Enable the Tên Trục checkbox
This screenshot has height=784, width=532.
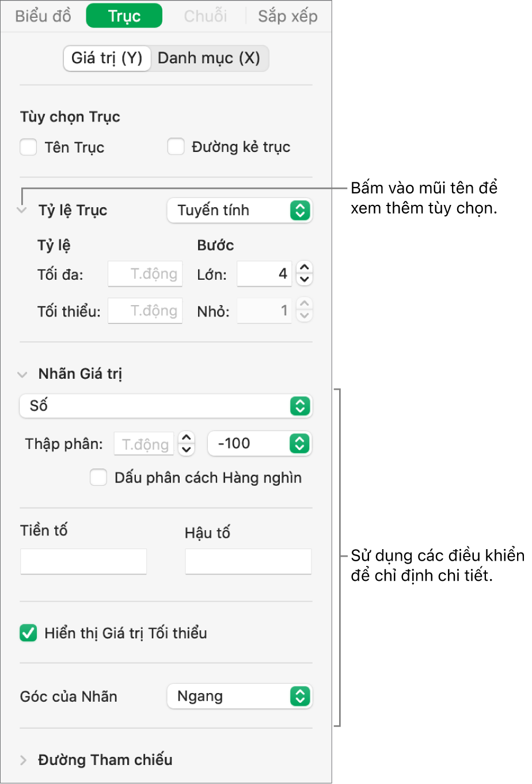pos(28,147)
